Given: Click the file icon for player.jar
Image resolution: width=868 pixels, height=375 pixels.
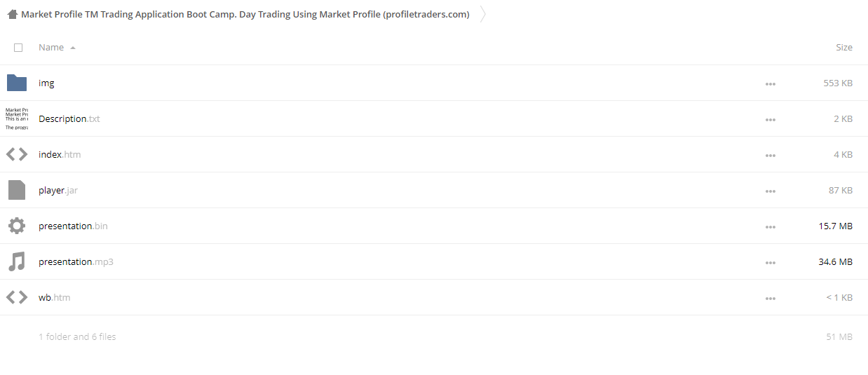Looking at the screenshot, I should tap(17, 190).
